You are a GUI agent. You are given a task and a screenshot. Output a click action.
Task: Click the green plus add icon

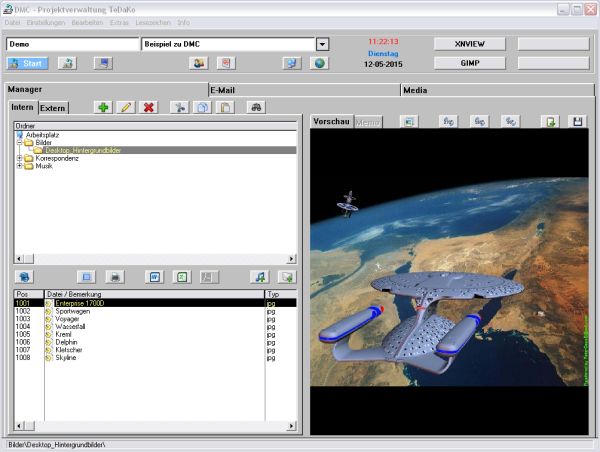point(103,107)
